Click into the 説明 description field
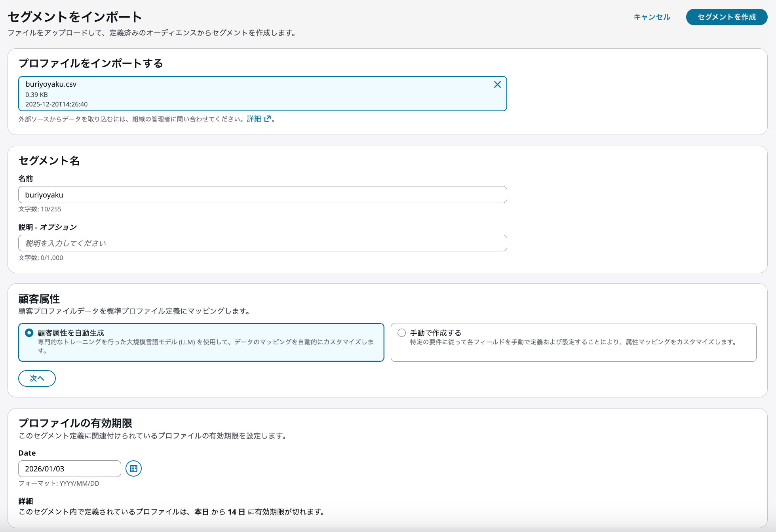 262,243
